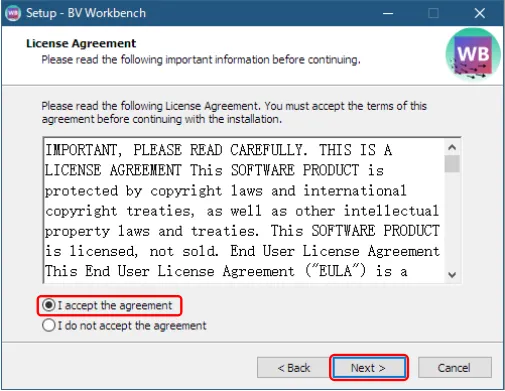Cancel the installation
505x391 pixels.
pos(454,367)
